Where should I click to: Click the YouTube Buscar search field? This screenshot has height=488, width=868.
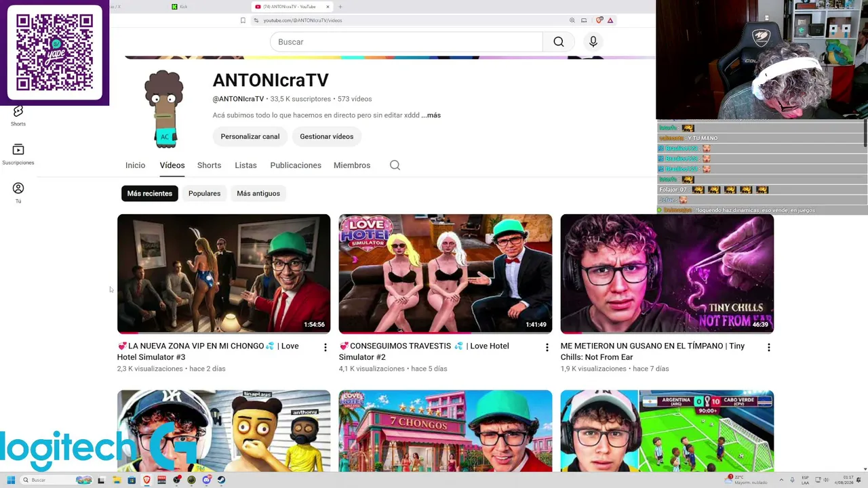click(x=406, y=42)
